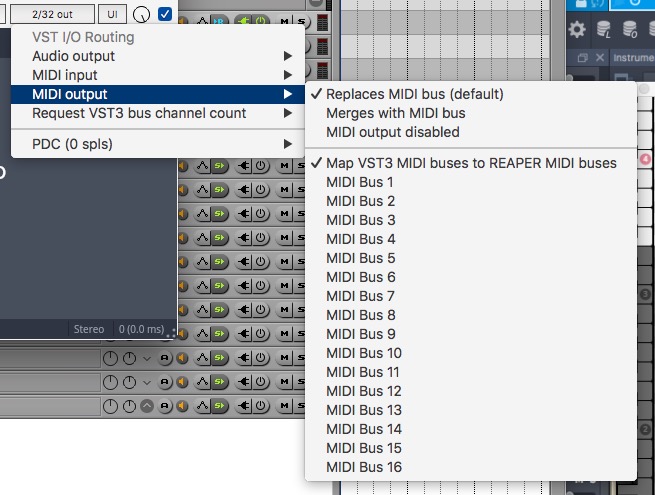655x495 pixels.
Task: Open envelope icon on the bottom track row
Action: (203, 406)
